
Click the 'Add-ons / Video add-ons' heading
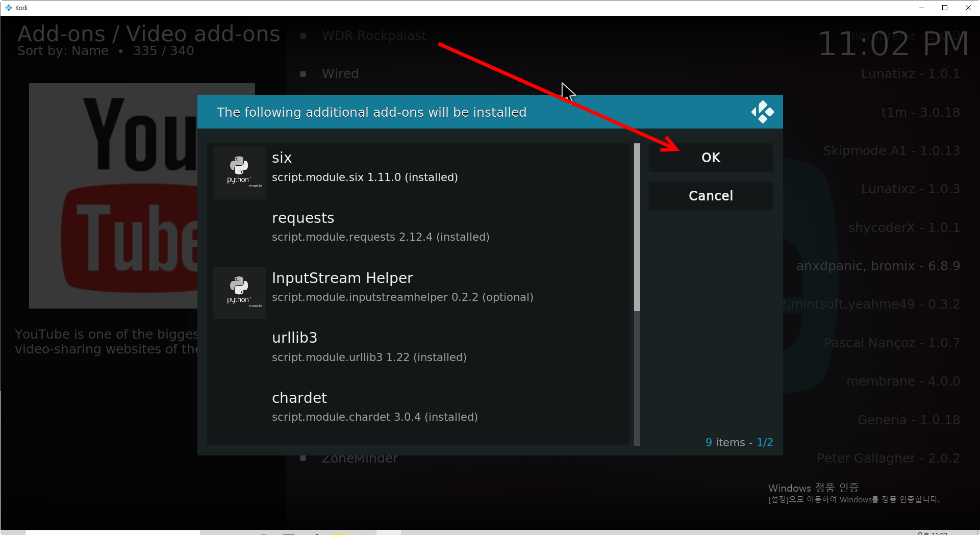tap(149, 34)
